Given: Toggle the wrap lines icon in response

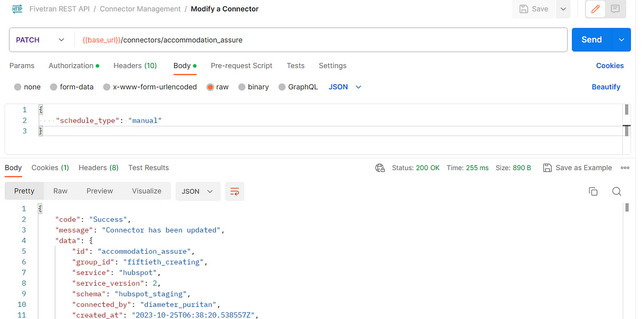Looking at the screenshot, I should click(235, 191).
